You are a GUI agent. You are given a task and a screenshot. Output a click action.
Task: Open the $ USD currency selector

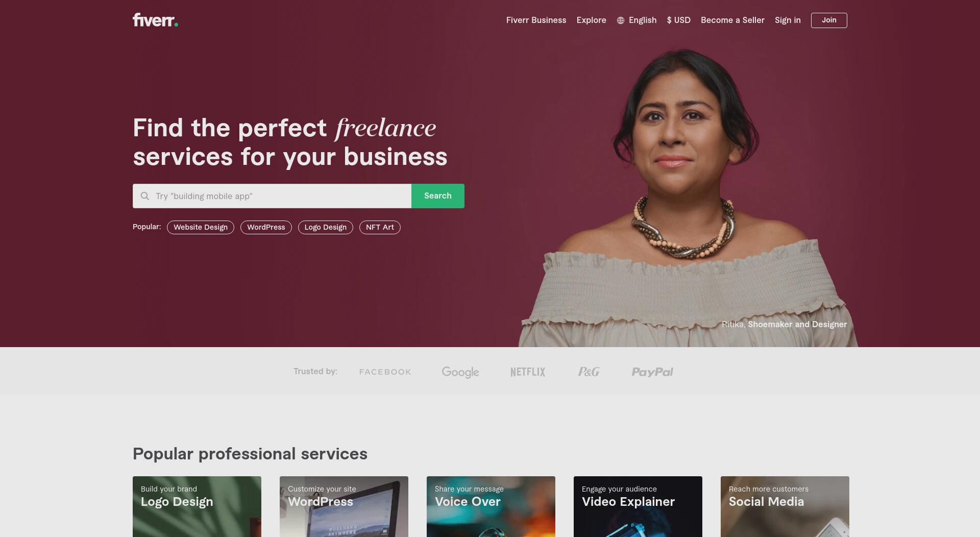(x=678, y=20)
